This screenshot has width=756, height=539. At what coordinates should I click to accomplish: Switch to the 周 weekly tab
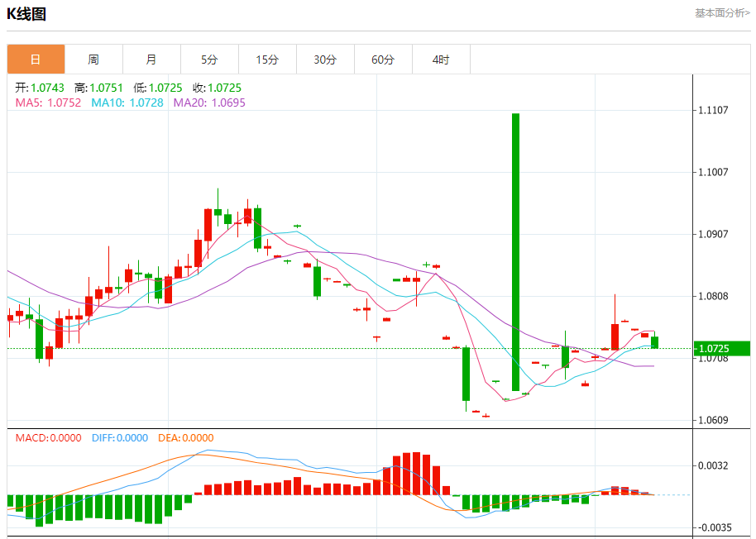coord(93,60)
